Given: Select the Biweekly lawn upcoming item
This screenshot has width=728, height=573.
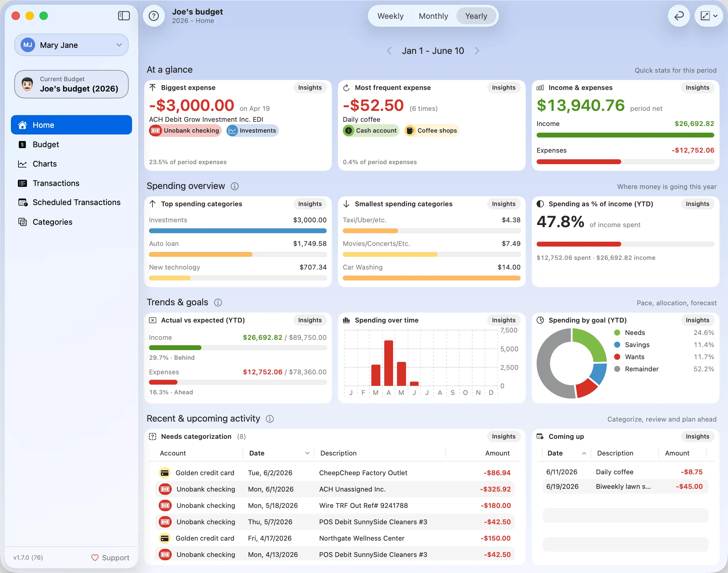Looking at the screenshot, I should pyautogui.click(x=625, y=486).
